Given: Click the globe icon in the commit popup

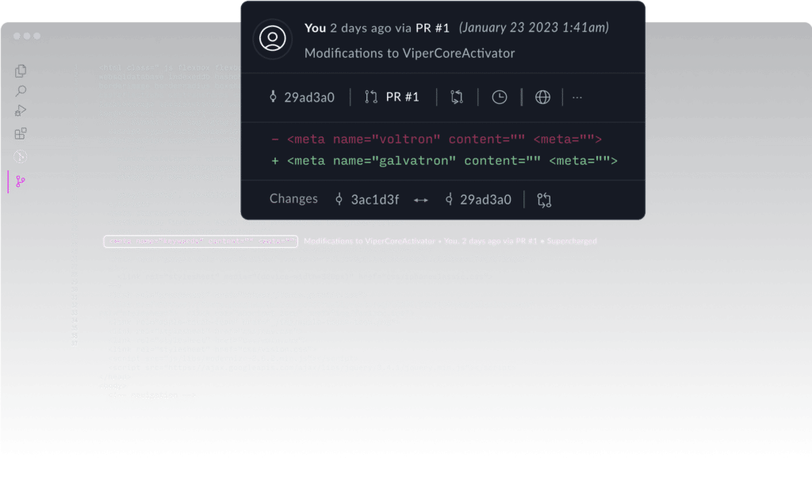Looking at the screenshot, I should [542, 97].
